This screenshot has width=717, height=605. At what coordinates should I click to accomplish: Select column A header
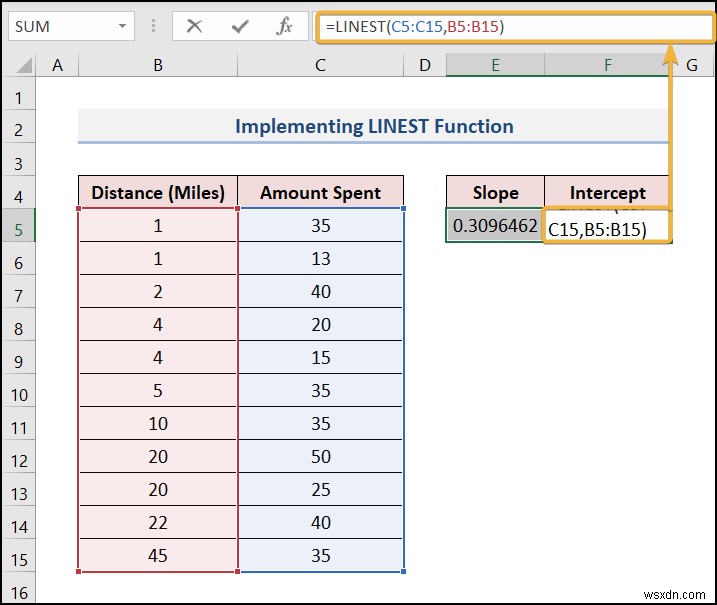(57, 65)
